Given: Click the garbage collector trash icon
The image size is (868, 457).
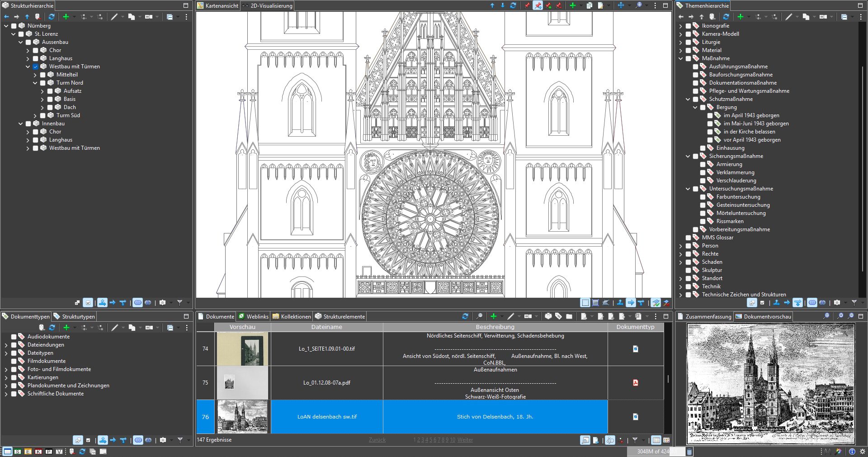Looking at the screenshot, I should (x=689, y=452).
